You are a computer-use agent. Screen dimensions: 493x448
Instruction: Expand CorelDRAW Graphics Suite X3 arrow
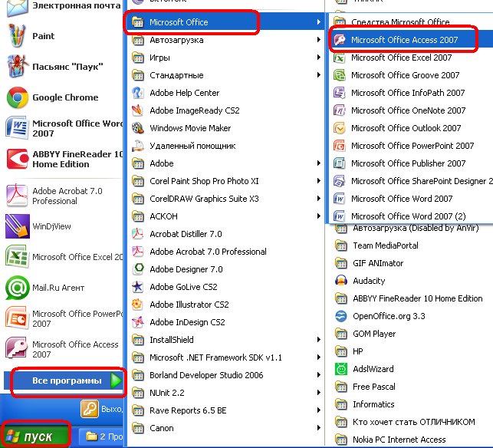click(x=319, y=199)
